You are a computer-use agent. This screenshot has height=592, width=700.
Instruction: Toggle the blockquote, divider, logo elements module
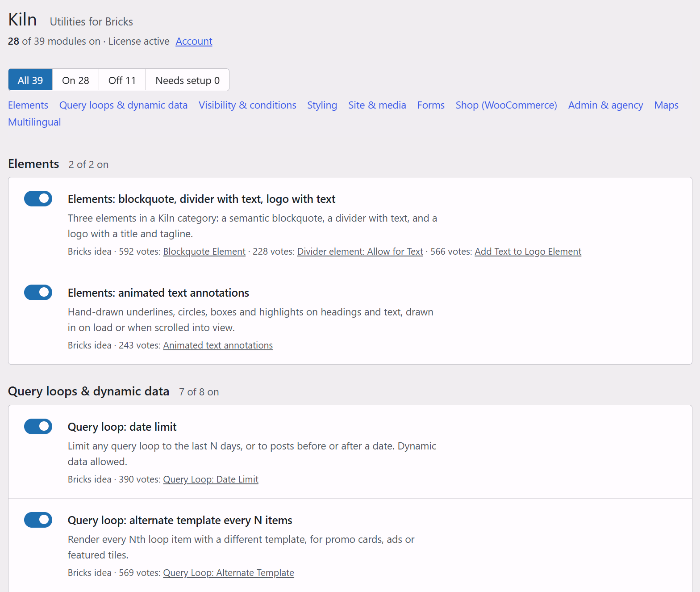click(38, 198)
